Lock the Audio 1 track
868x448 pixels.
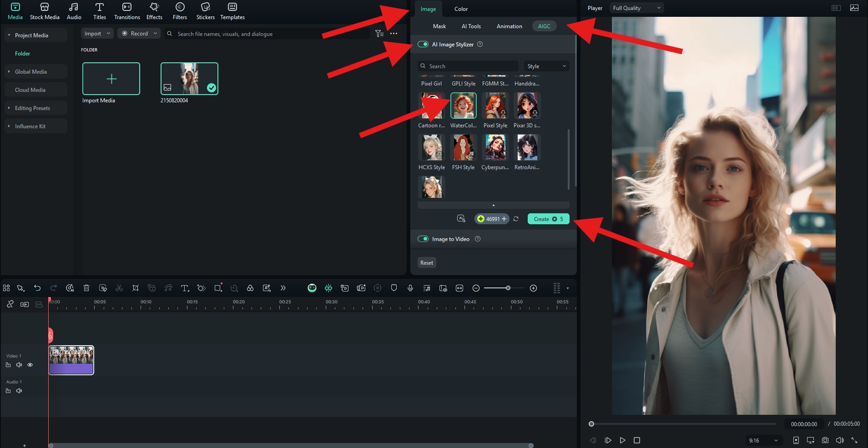(8, 391)
